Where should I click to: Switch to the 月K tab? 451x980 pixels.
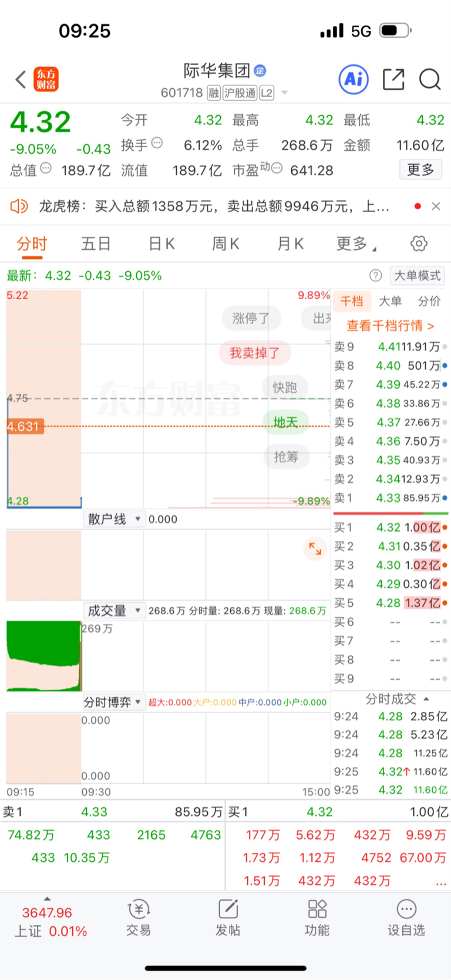click(x=291, y=244)
